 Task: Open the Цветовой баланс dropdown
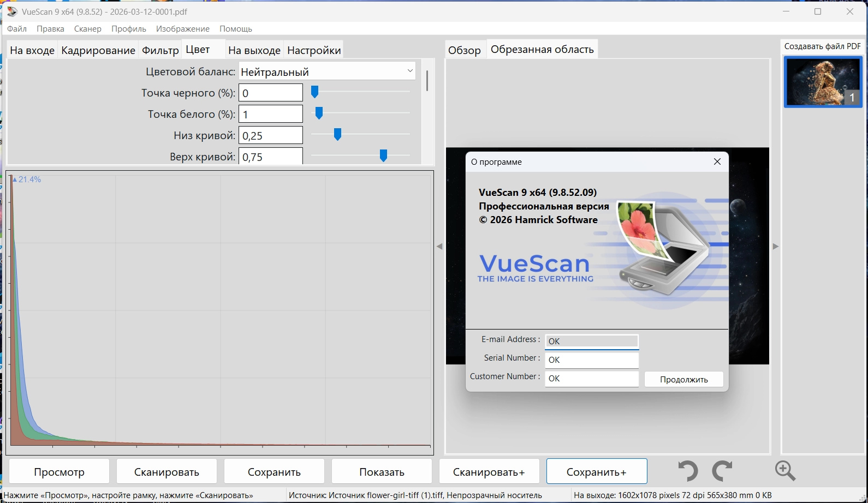coord(327,71)
